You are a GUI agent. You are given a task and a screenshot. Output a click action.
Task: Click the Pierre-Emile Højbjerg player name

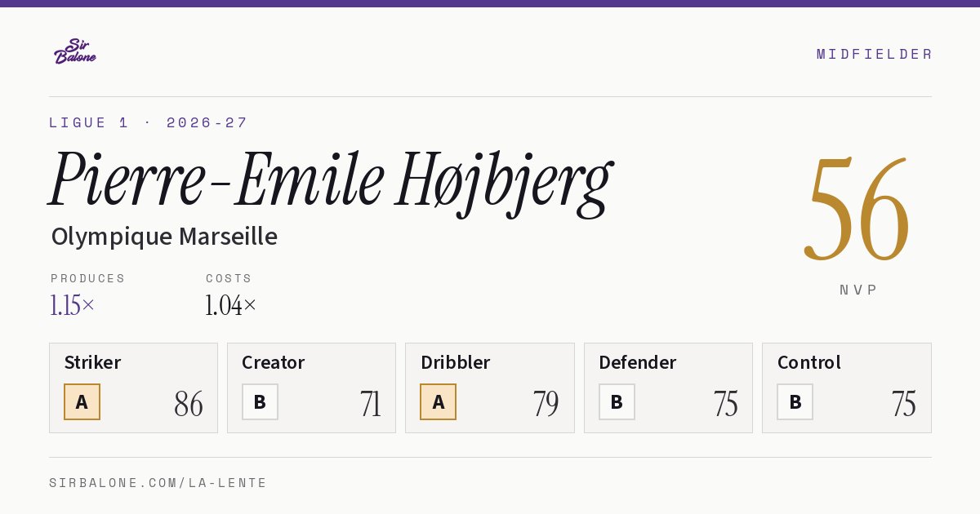330,181
